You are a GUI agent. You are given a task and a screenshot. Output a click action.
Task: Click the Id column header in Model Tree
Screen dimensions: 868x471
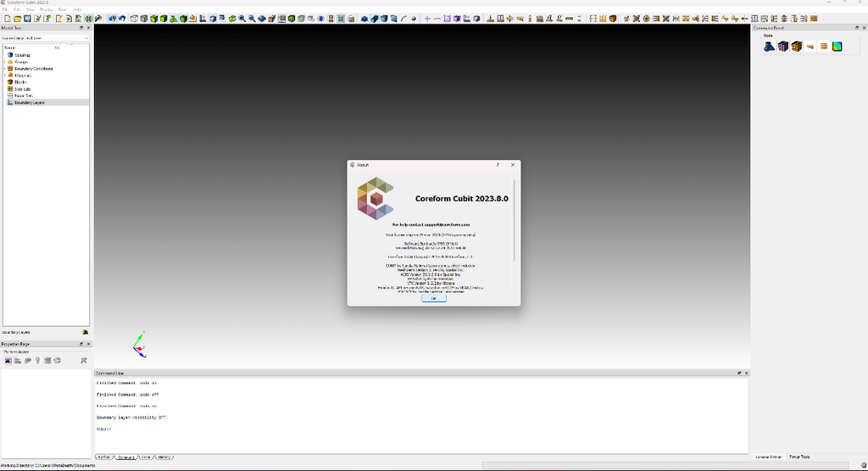tap(57, 47)
